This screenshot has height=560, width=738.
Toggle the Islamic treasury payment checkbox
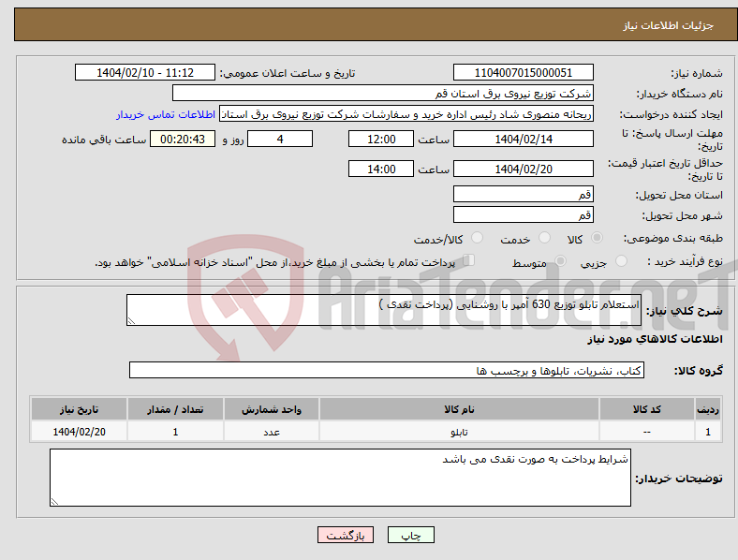[x=469, y=260]
